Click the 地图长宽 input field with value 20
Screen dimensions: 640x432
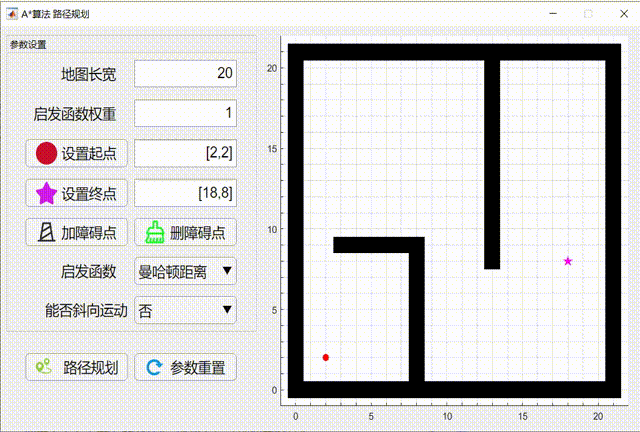point(185,74)
